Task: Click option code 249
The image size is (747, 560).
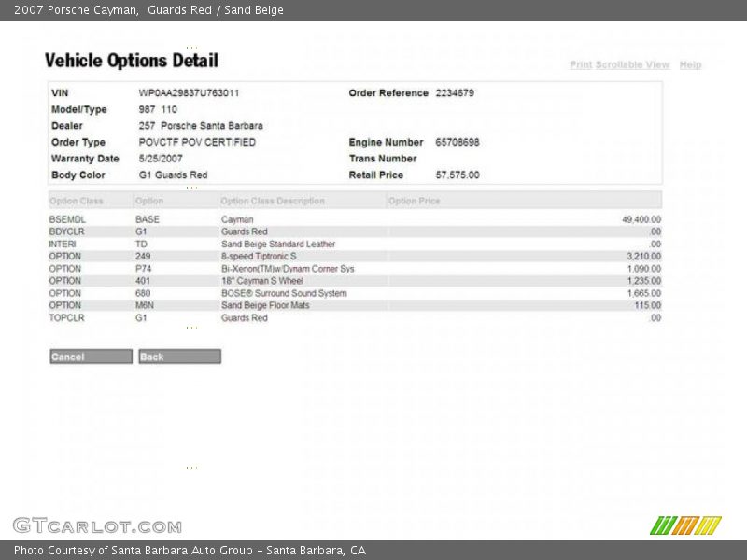Action: click(x=143, y=256)
